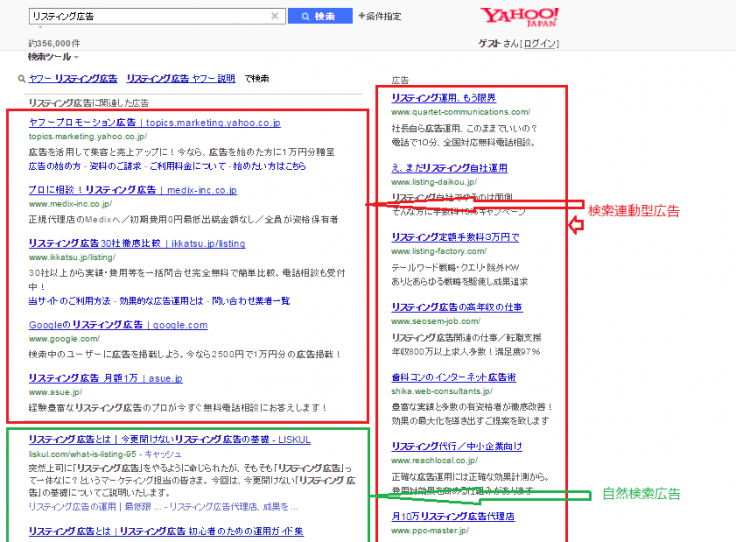Click the 当サイトのご利用方法 sitelink

coord(69,301)
